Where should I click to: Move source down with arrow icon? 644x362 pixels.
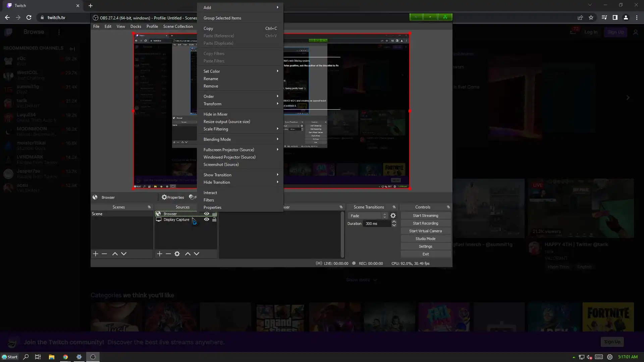[x=197, y=254]
